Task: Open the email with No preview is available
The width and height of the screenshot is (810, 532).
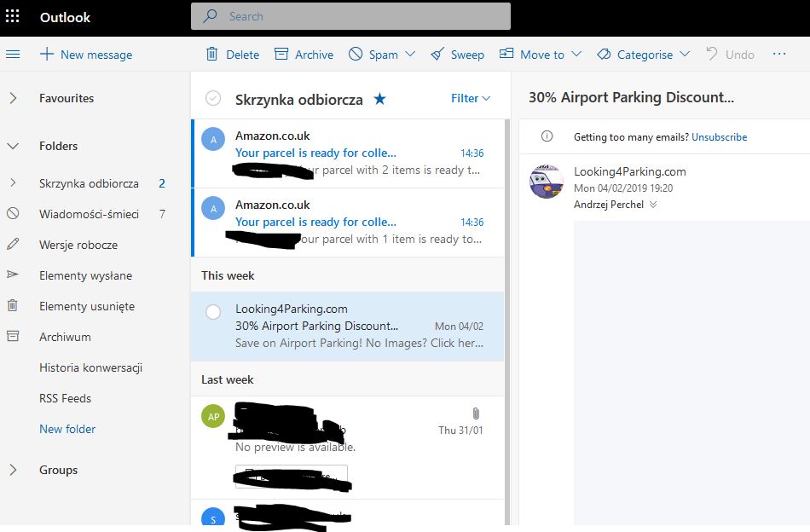Action: pyautogui.click(x=348, y=448)
